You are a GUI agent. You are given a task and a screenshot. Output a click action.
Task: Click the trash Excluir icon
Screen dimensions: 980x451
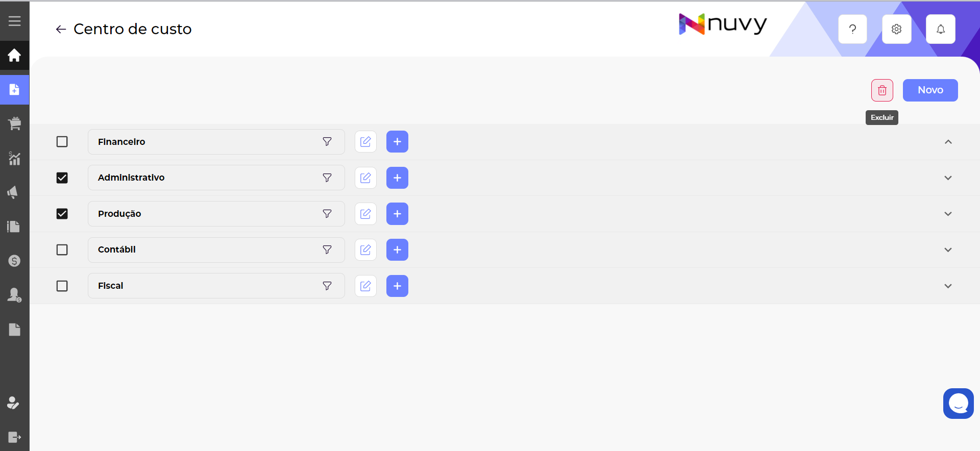pyautogui.click(x=882, y=90)
